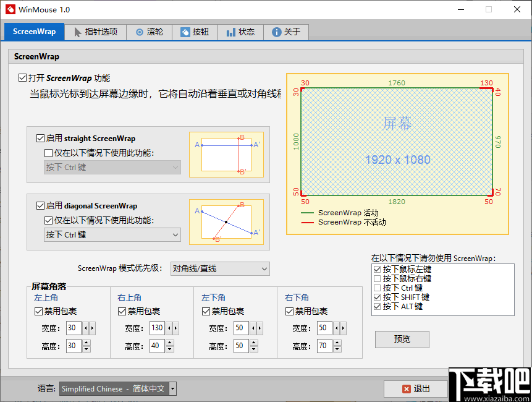
Task: Click the diagonal ScreenWrap diagram image
Action: [227, 221]
